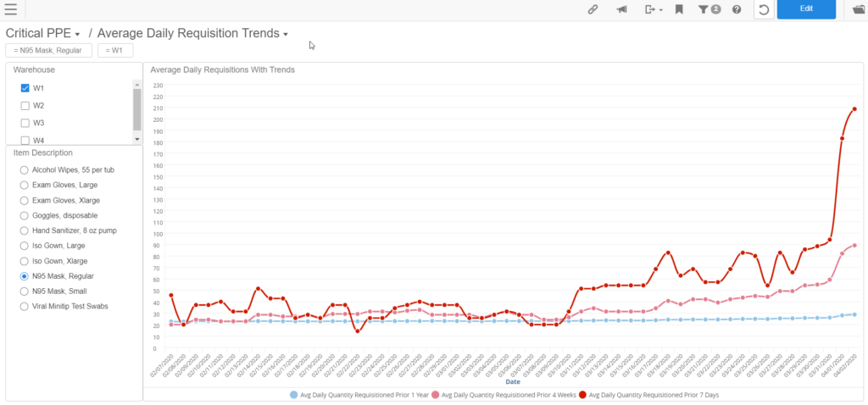Click the blue Edit button
This screenshot has width=868, height=405.
806,9
